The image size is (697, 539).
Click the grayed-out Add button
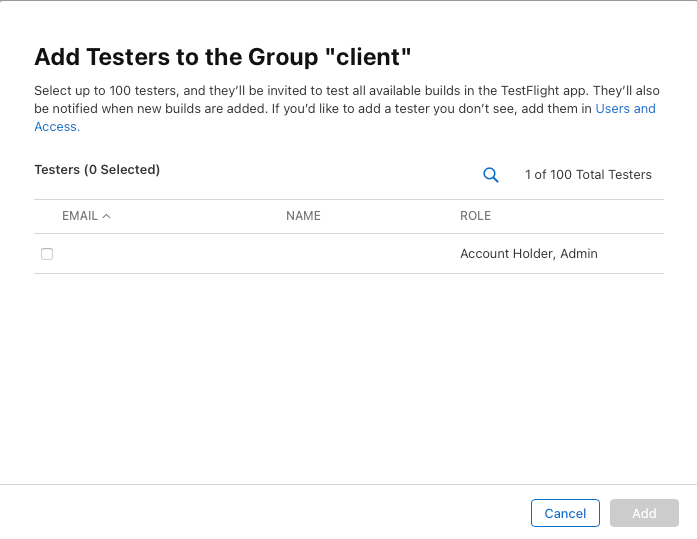[644, 513]
